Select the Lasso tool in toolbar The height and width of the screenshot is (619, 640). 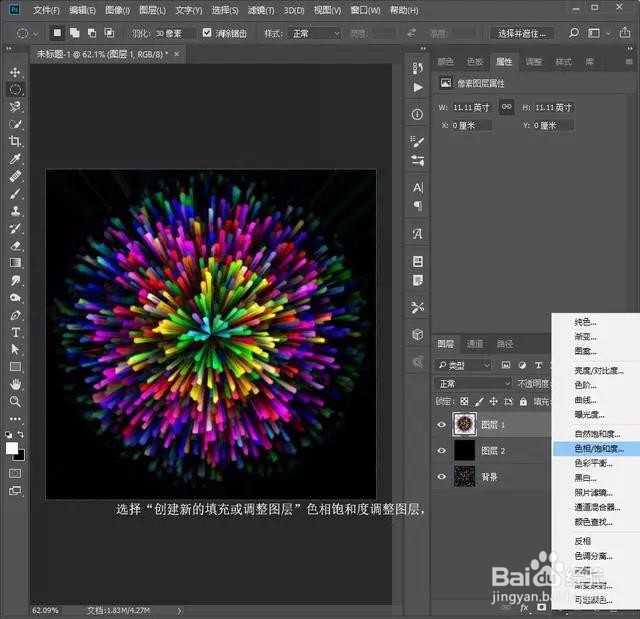click(15, 107)
